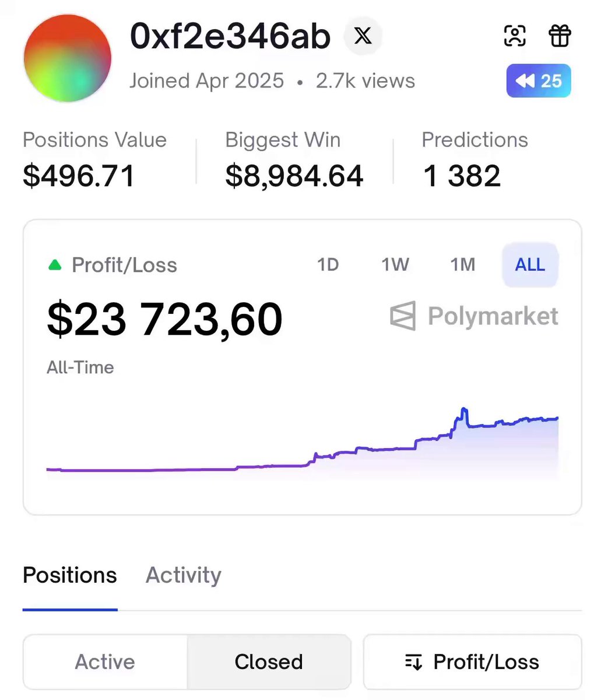This screenshot has height=700, width=604.
Task: Open the gradient profile avatar
Action: coord(68,58)
